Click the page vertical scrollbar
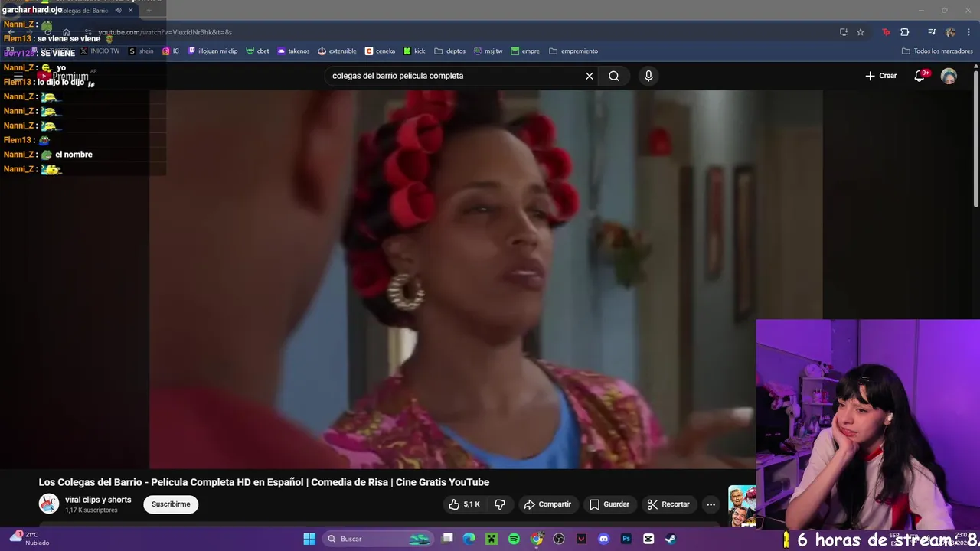Viewport: 980px width, 551px height. pos(975,138)
